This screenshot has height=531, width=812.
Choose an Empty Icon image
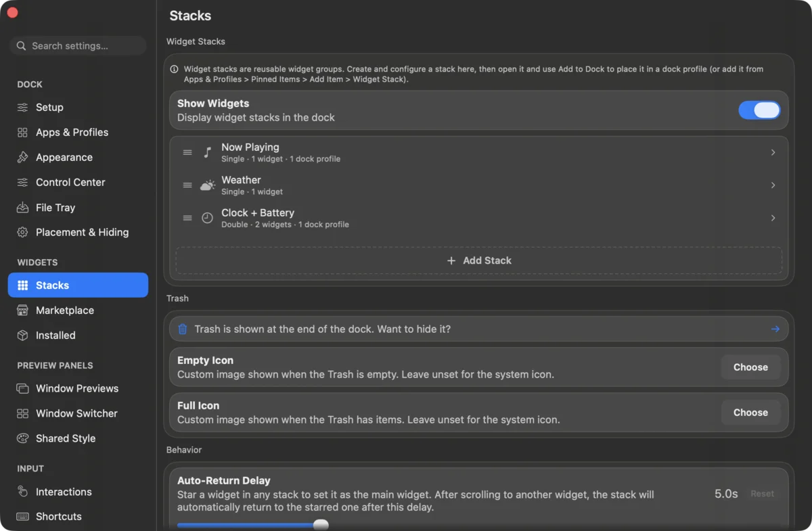coord(750,367)
